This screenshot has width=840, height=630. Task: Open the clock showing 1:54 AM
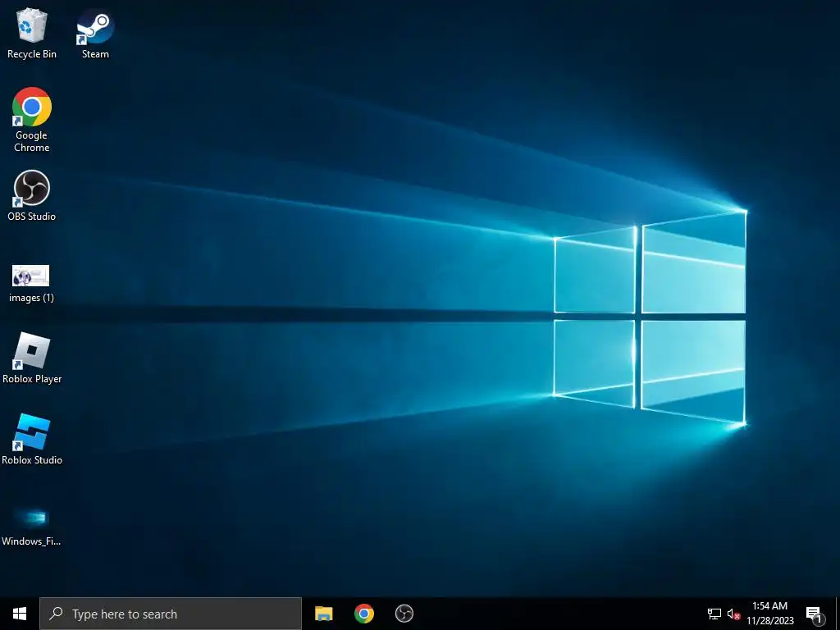tap(769, 614)
